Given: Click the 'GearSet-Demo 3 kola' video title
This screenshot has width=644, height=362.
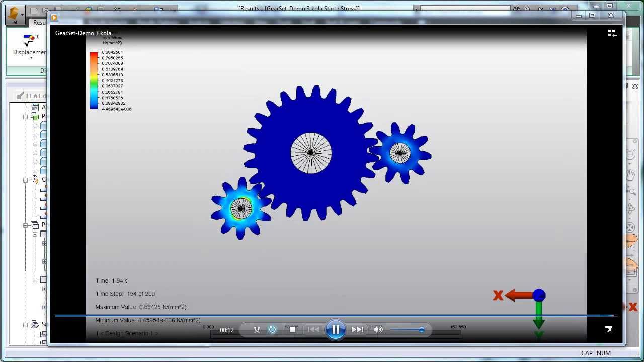Looking at the screenshot, I should click(x=83, y=33).
